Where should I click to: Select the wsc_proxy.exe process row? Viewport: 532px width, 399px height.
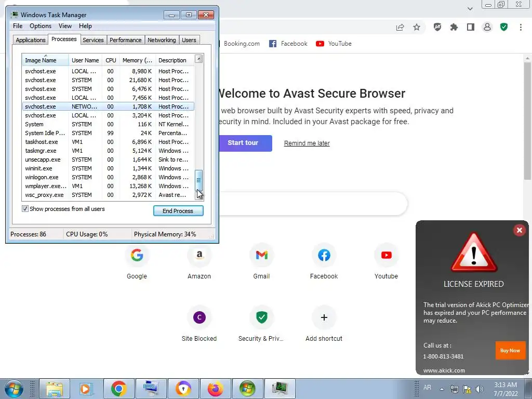(108, 195)
